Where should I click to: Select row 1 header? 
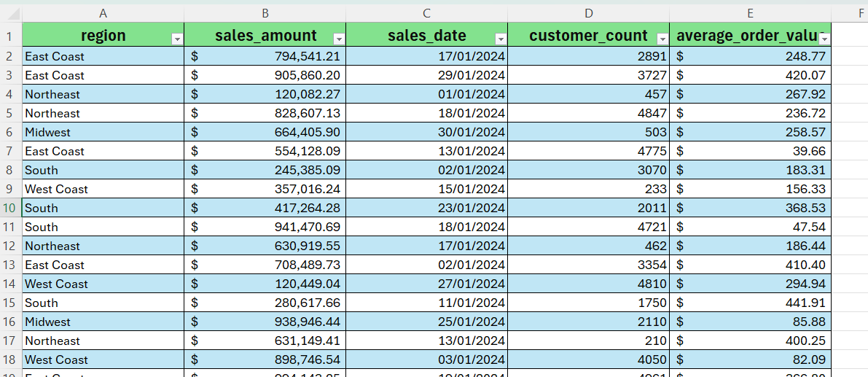tap(10, 36)
